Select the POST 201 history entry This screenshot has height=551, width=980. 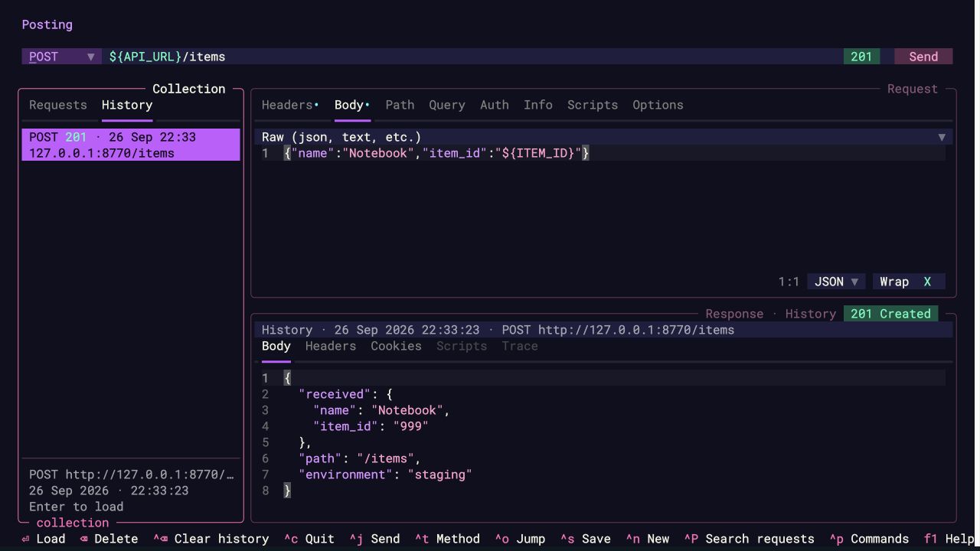pos(131,145)
